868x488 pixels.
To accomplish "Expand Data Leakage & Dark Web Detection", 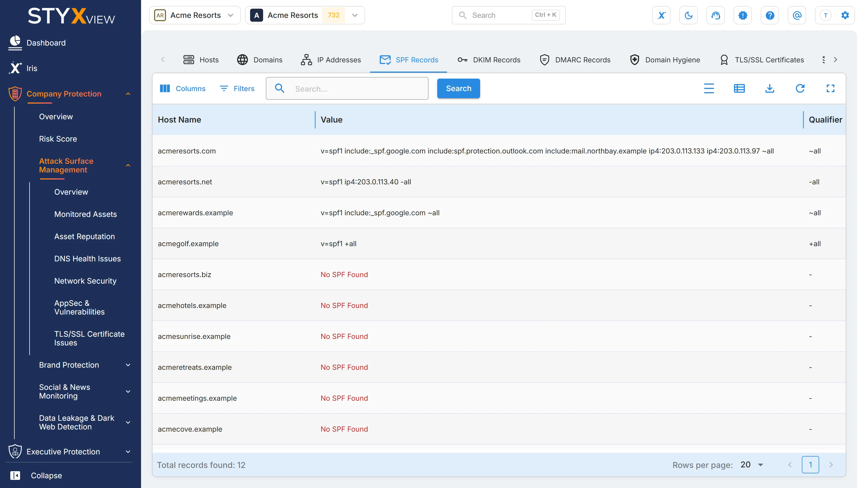I will [128, 423].
